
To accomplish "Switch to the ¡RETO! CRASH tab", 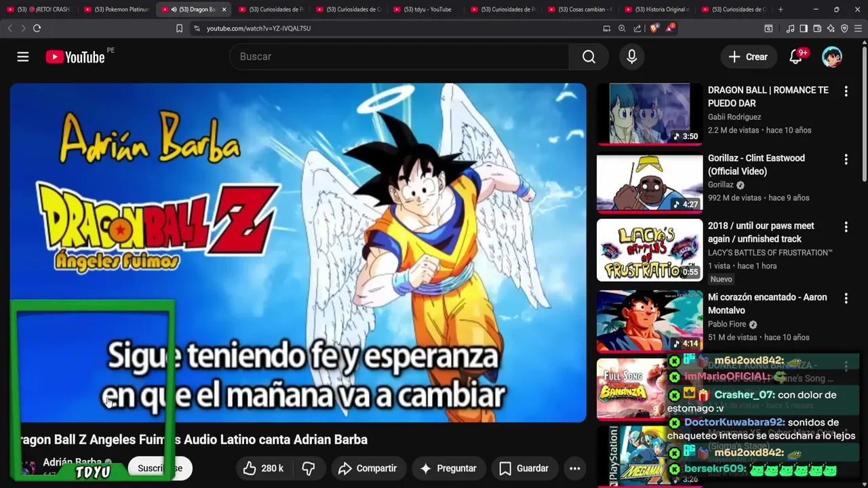I will coord(39,9).
